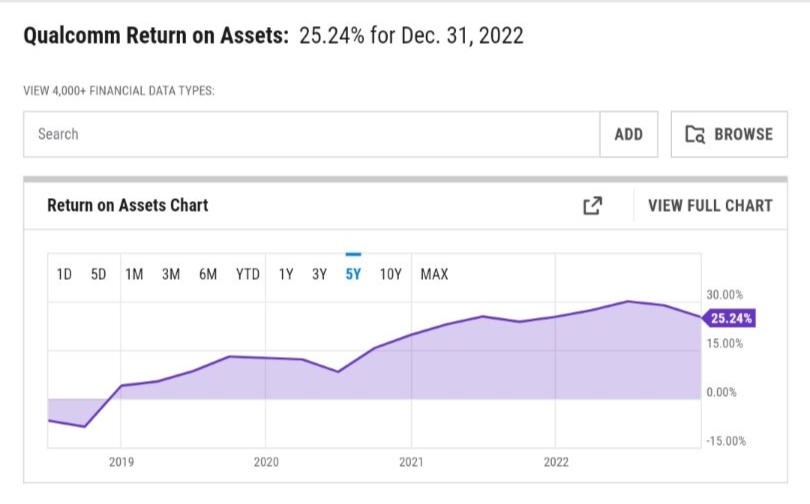Select the 10Y time range
Image resolution: width=810 pixels, height=504 pixels.
coord(391,274)
